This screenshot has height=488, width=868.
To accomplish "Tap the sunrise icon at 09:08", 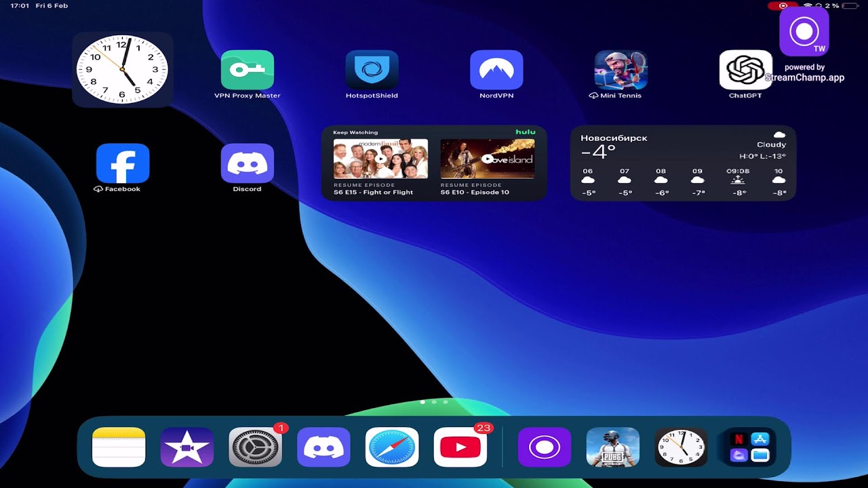I will click(738, 180).
